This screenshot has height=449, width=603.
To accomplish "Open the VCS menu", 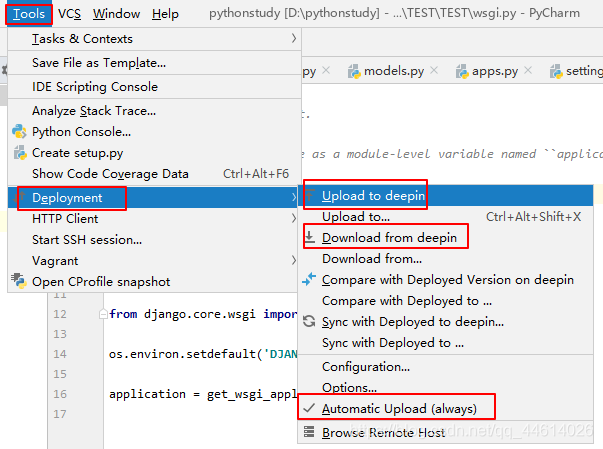I will point(70,14).
